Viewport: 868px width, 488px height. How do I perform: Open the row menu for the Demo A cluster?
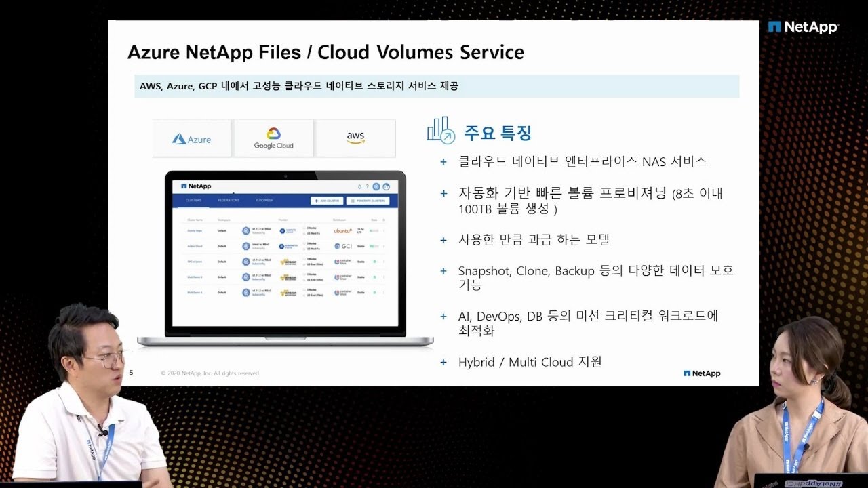tap(384, 293)
